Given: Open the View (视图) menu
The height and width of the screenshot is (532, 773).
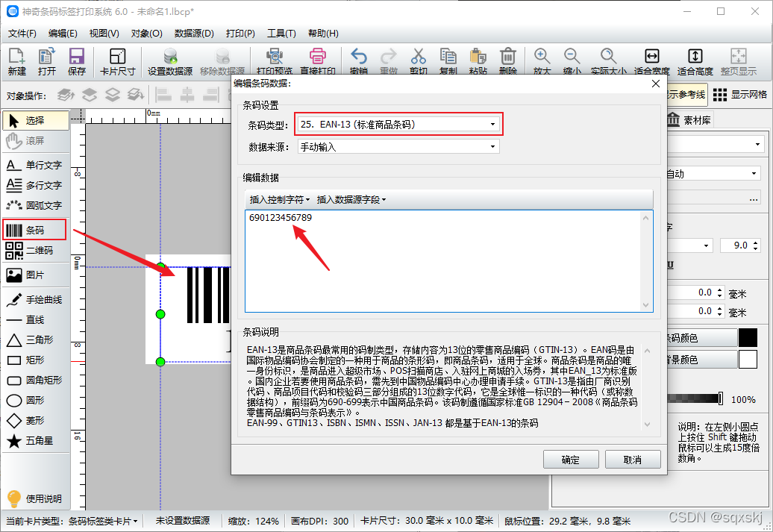Looking at the screenshot, I should (104, 34).
